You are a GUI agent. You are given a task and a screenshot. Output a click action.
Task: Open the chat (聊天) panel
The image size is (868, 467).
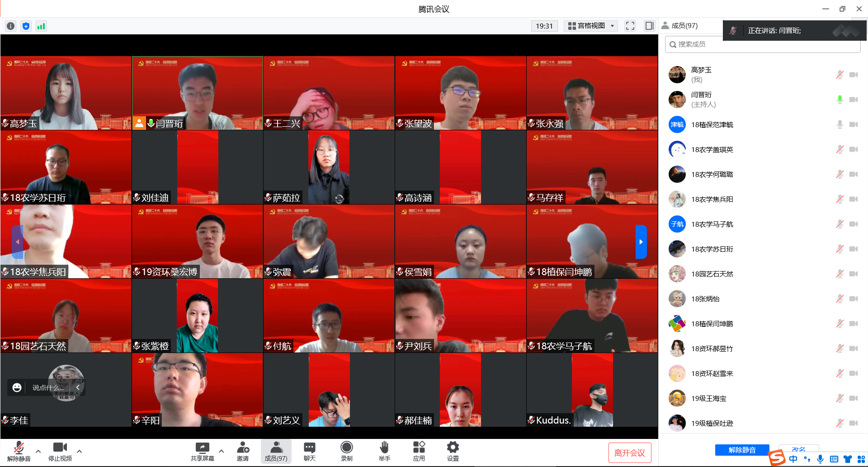[310, 452]
